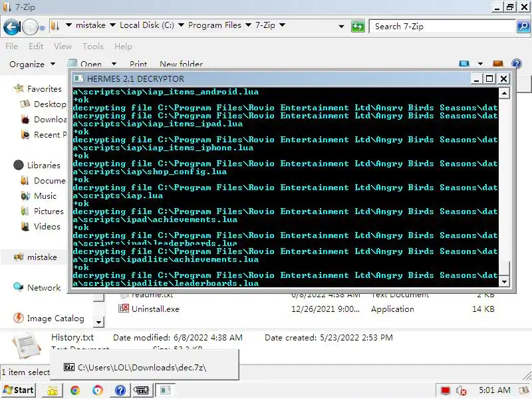Click the Explorer taskbar icon
This screenshot has height=399, width=532.
coord(53,390)
